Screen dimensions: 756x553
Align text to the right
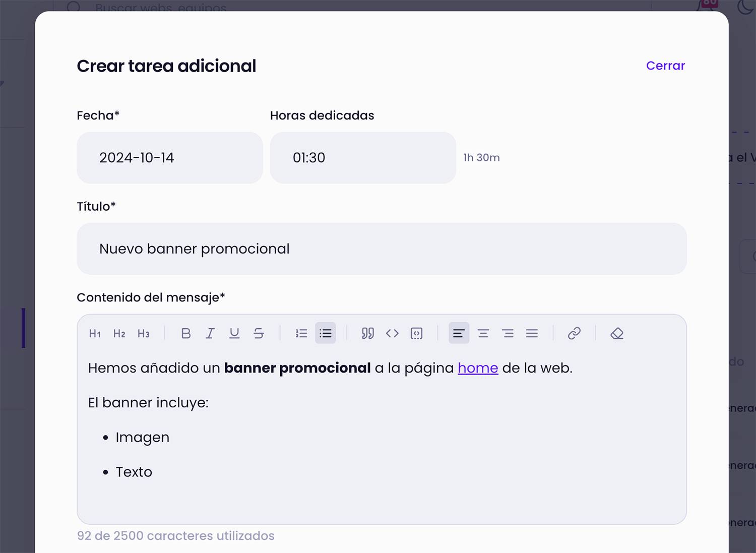pyautogui.click(x=508, y=333)
